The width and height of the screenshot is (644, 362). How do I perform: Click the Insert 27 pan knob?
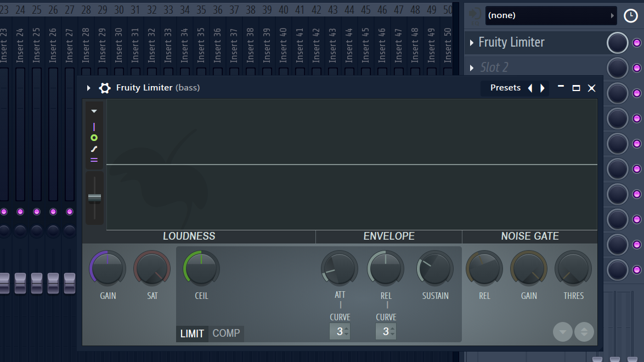coord(70,231)
